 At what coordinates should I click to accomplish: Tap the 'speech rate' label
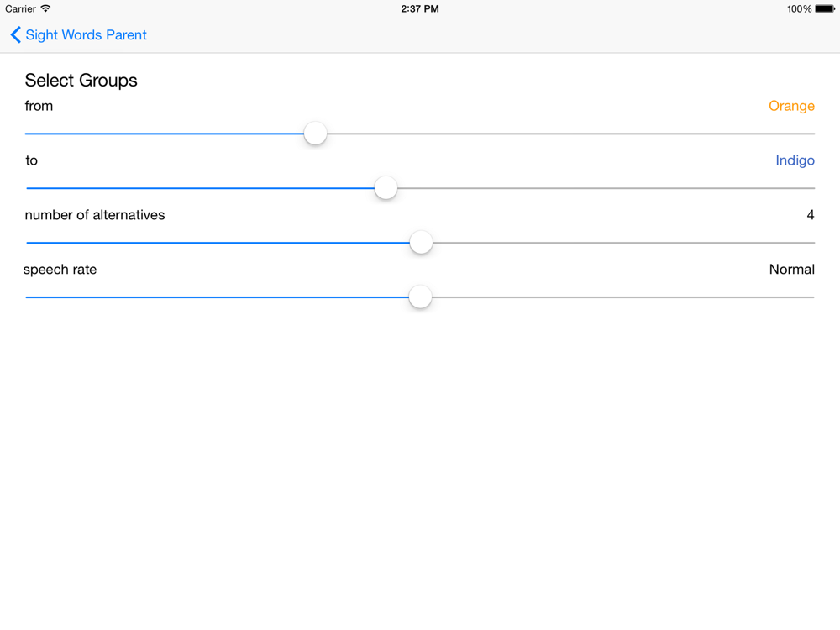tap(60, 270)
